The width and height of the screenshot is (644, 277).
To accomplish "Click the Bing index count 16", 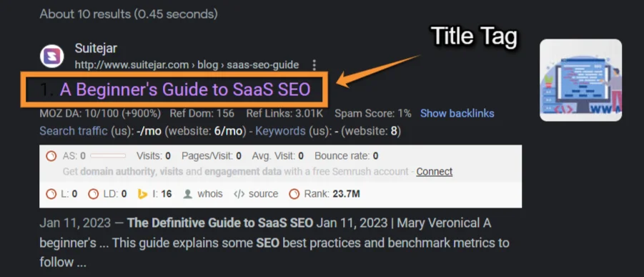I will [167, 193].
